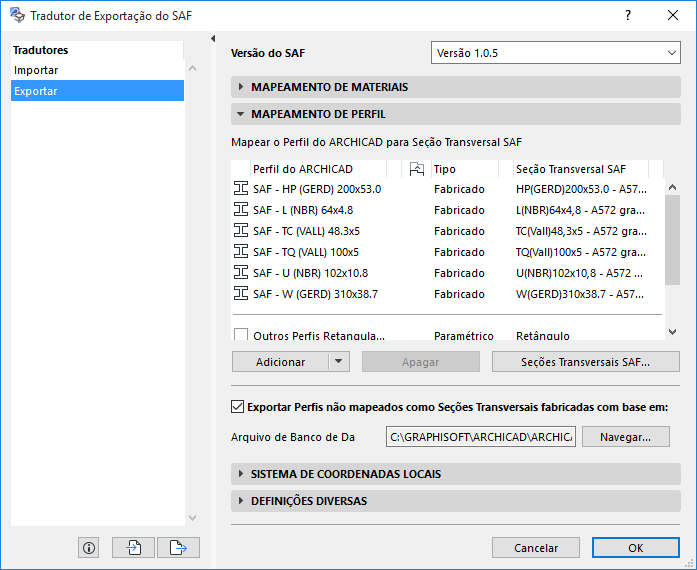Image resolution: width=697 pixels, height=570 pixels.
Task: Click Fabricado type in the W (GERD) row
Action: [x=459, y=294]
